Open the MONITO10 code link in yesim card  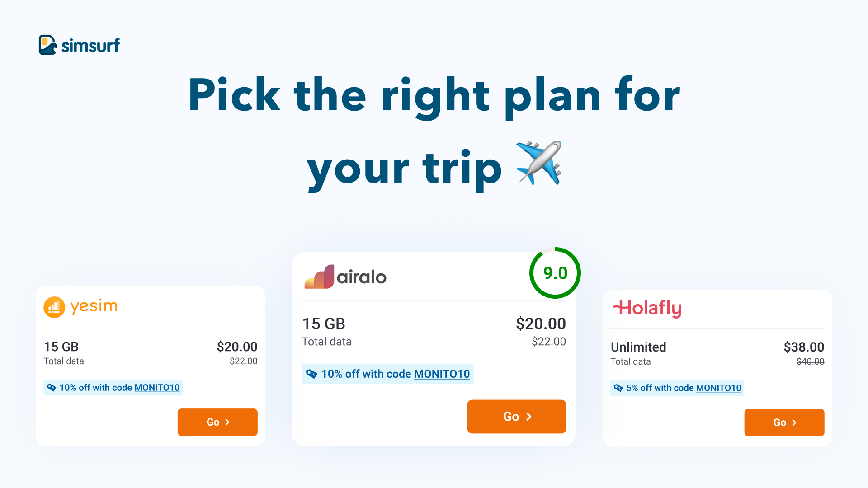(x=157, y=388)
